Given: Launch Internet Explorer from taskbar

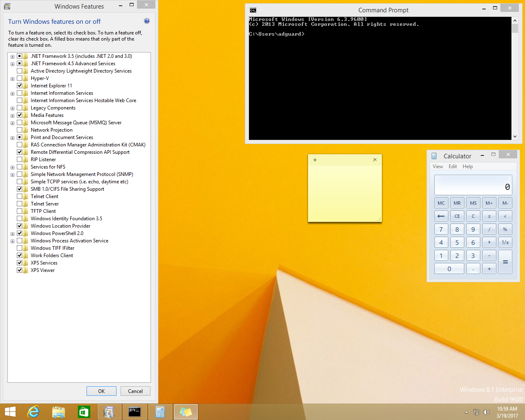Looking at the screenshot, I should point(33,412).
